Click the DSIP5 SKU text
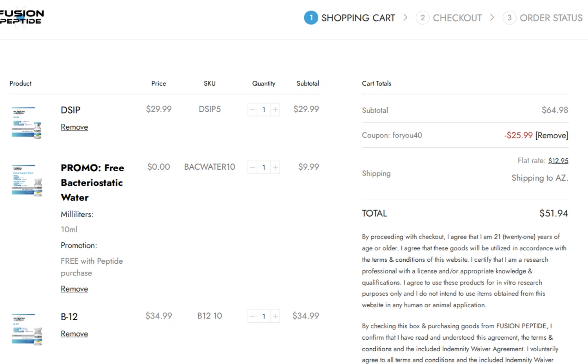 [210, 109]
